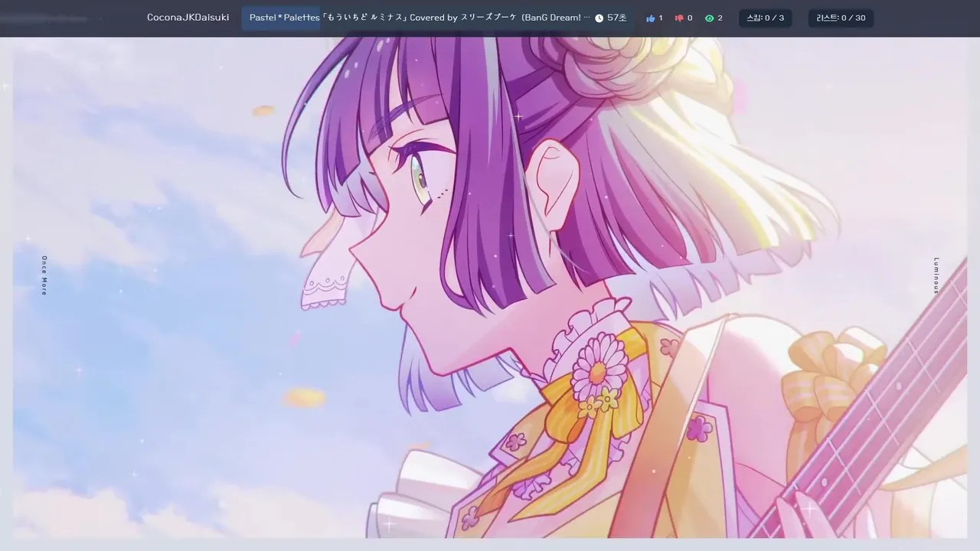Click the red thumbs-down dislike icon

(679, 18)
